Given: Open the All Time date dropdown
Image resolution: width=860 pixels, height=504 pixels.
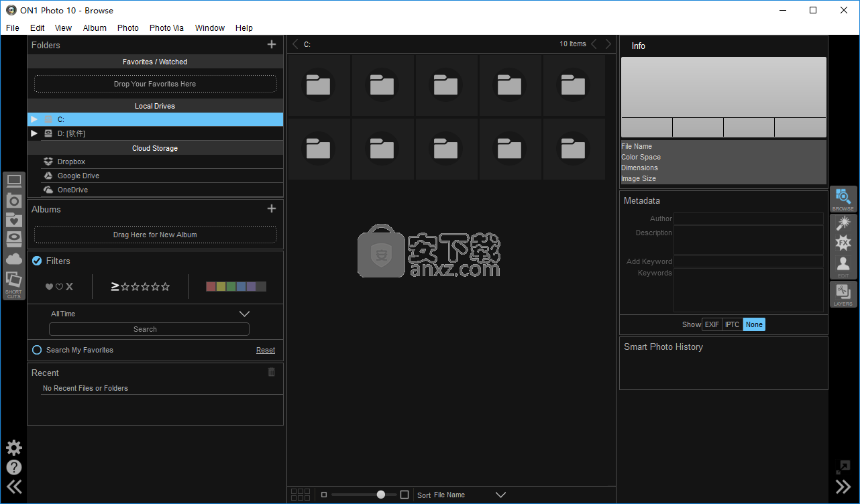Looking at the screenshot, I should [150, 314].
